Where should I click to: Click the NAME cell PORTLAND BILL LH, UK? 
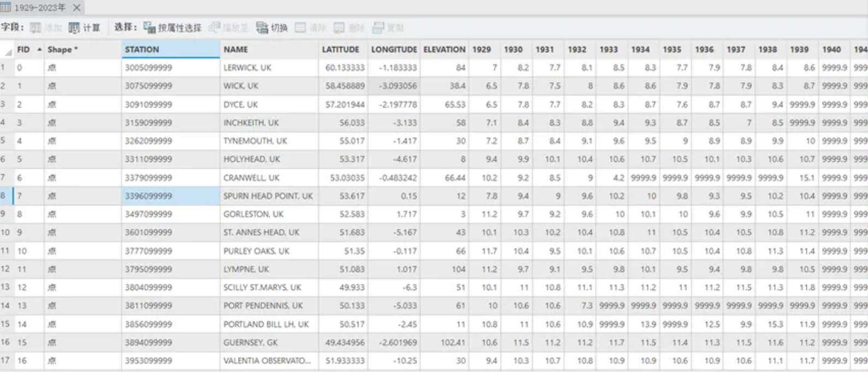(269, 324)
